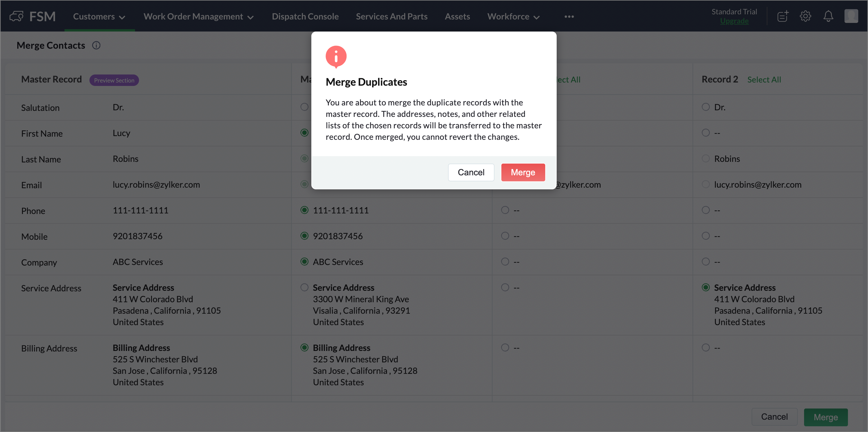The width and height of the screenshot is (868, 432).
Task: Select Record 2 Dr. salutation radio
Action: click(705, 107)
